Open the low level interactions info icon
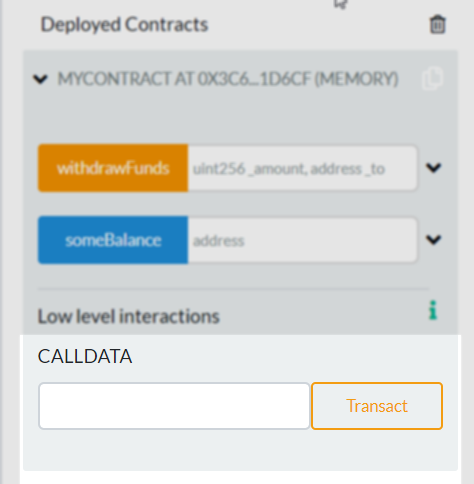The width and height of the screenshot is (474, 484). point(433,310)
